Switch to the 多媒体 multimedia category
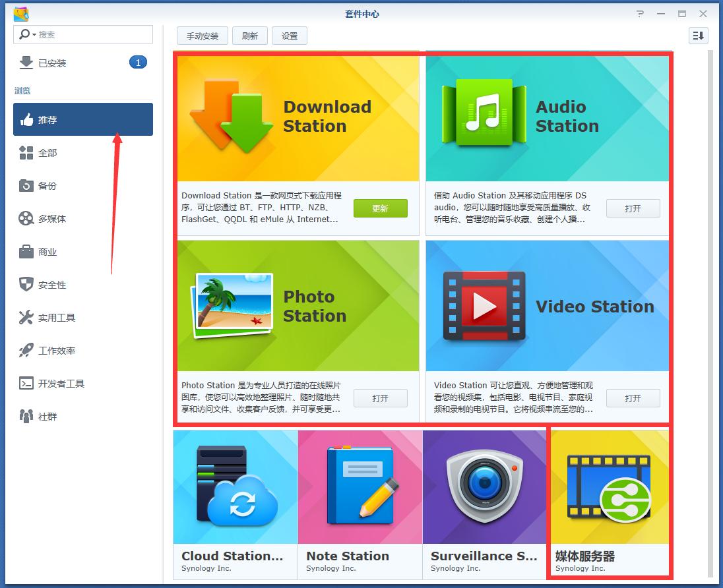Viewport: 723px width, 588px height. point(51,219)
